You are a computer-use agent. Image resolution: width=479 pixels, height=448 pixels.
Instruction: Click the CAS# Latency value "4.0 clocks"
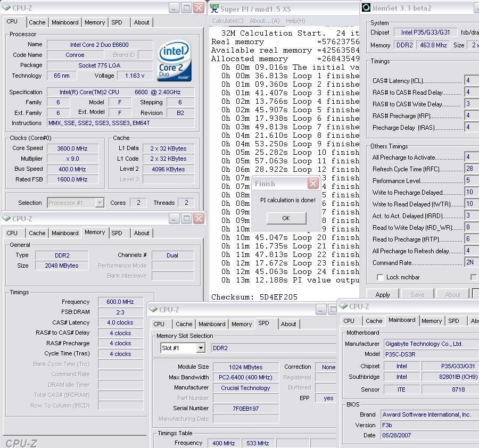[x=120, y=322]
